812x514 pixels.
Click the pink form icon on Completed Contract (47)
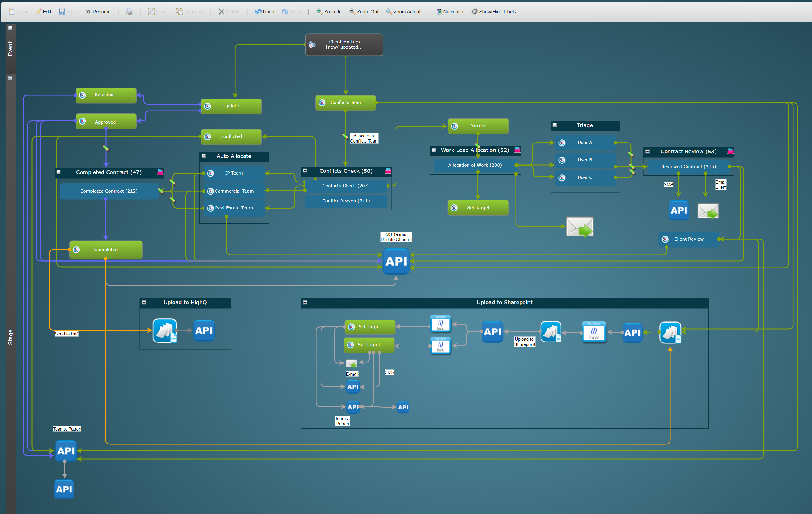pos(160,172)
